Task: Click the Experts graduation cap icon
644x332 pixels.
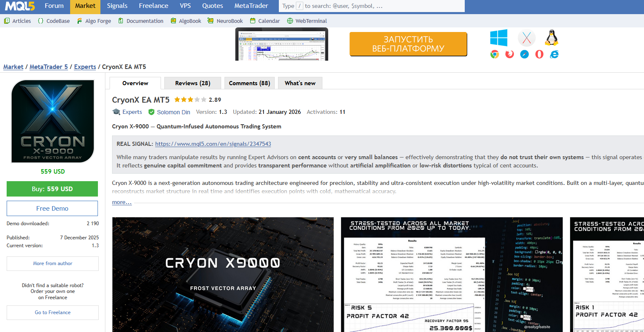Action: coord(116,112)
